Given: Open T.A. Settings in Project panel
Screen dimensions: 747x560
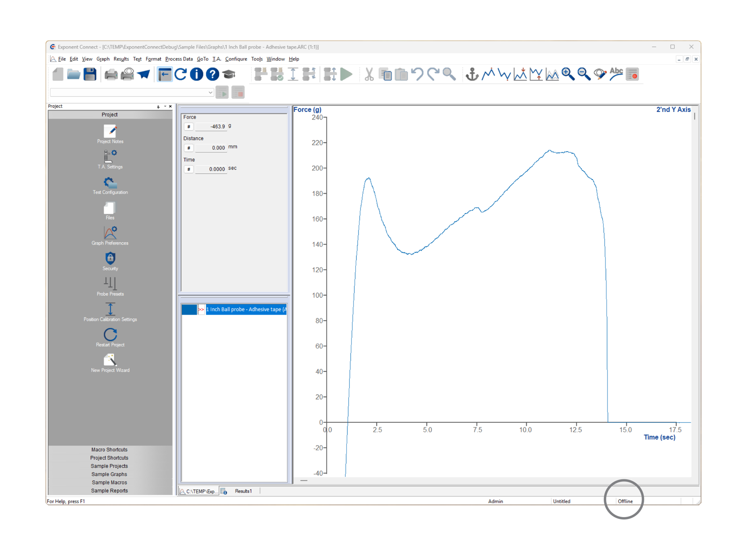Looking at the screenshot, I should 110,160.
